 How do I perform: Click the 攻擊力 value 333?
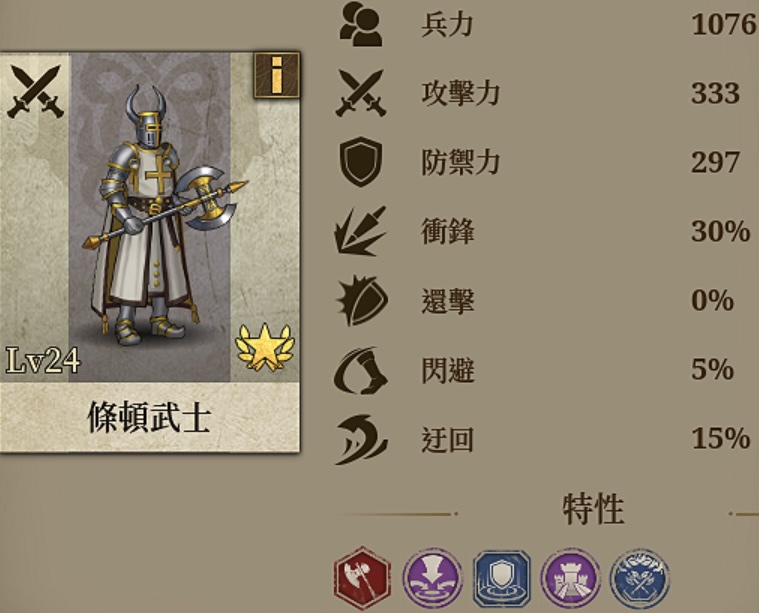(715, 93)
